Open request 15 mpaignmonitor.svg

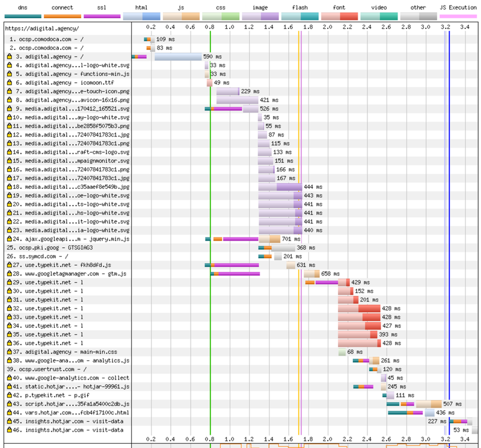click(x=71, y=161)
